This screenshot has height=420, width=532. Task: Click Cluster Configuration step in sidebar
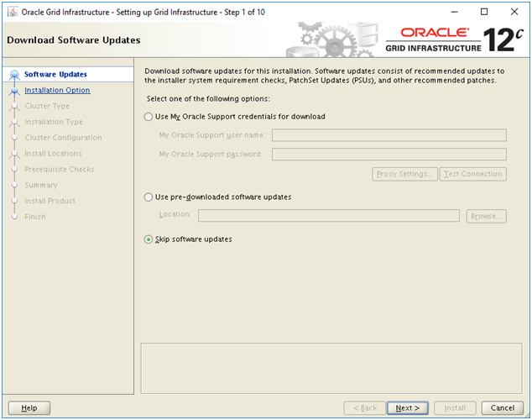pyautogui.click(x=63, y=138)
